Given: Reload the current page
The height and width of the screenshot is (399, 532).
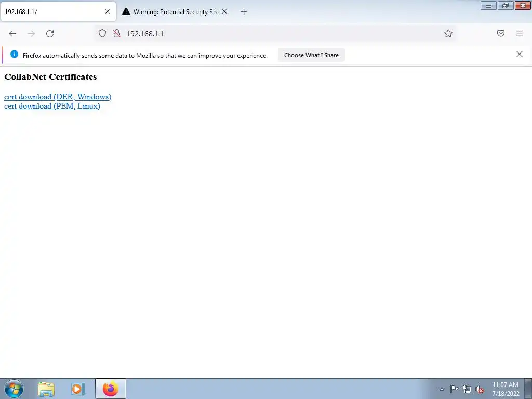Looking at the screenshot, I should [x=50, y=34].
